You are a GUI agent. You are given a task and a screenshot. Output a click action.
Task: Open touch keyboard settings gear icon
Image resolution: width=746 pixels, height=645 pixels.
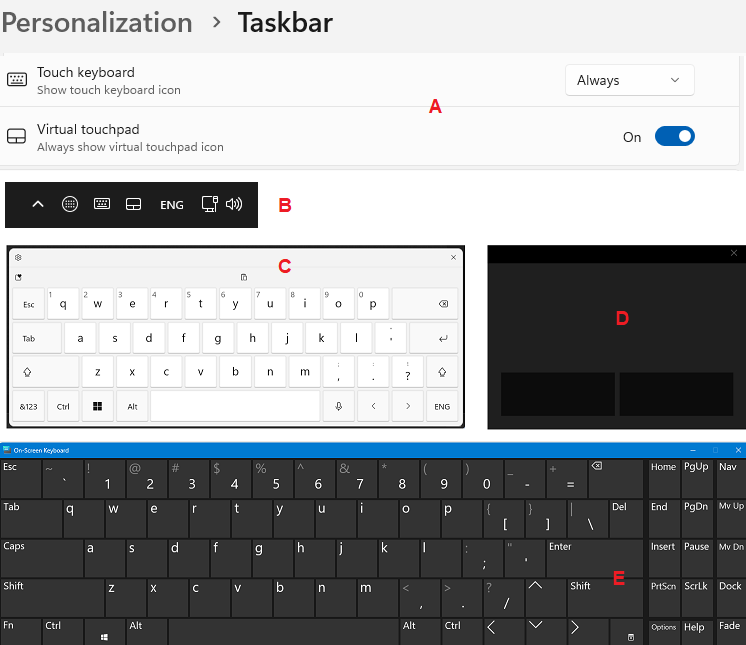[x=18, y=257]
